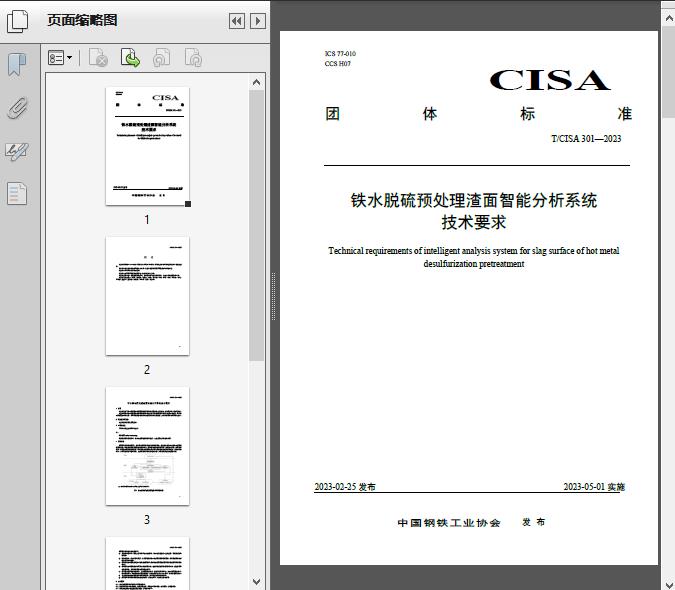675x590 pixels.
Task: Click the delete pages icon
Action: [x=98, y=58]
